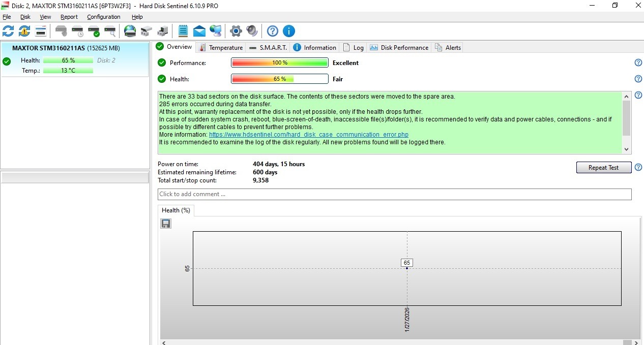Click the globe disk toolbar icon
This screenshot has height=345, width=644.
point(130,31)
